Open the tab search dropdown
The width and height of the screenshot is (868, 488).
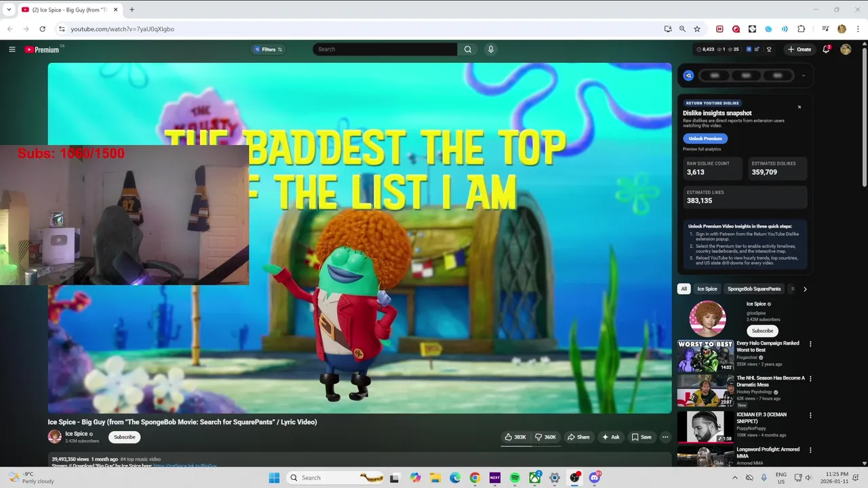[9, 9]
